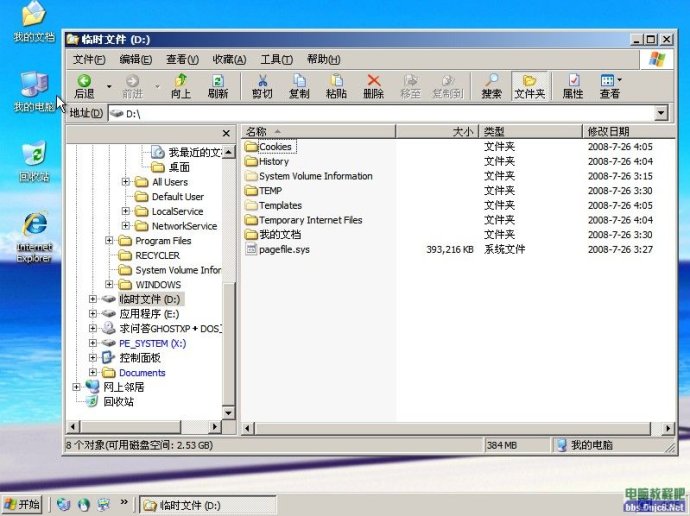Expand the All Users tree node
The height and width of the screenshot is (516, 690).
pyautogui.click(x=125, y=182)
